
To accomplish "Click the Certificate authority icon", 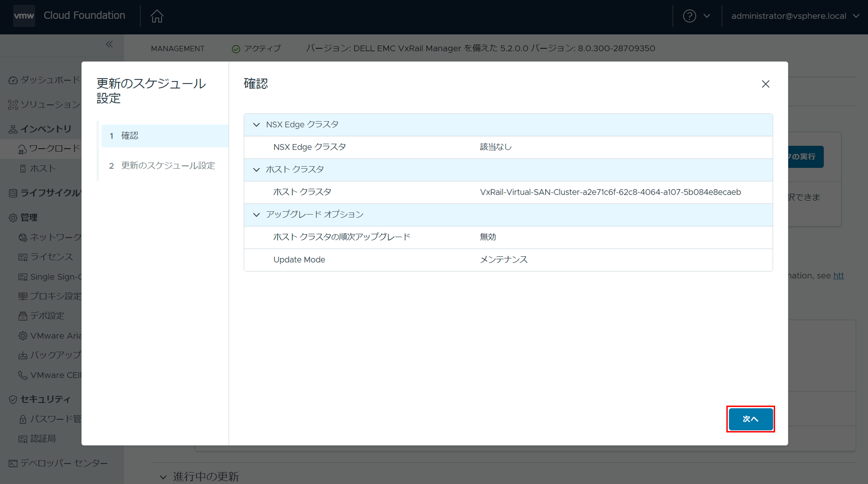I will [22, 439].
